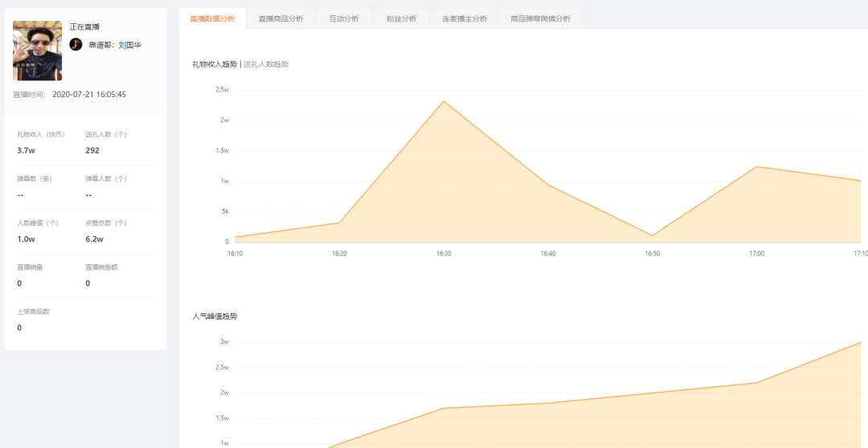Click the 2.5w label on gift chart y-axis
The height and width of the screenshot is (448, 868).
222,90
